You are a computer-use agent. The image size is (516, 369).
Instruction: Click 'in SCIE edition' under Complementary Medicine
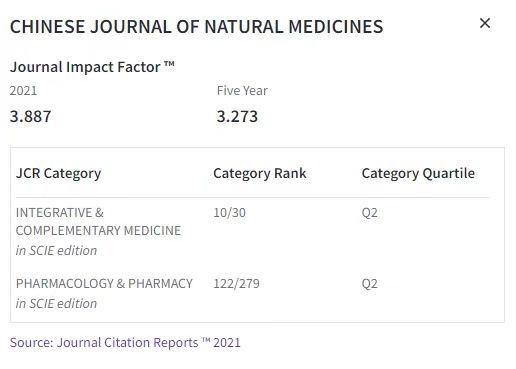56,250
